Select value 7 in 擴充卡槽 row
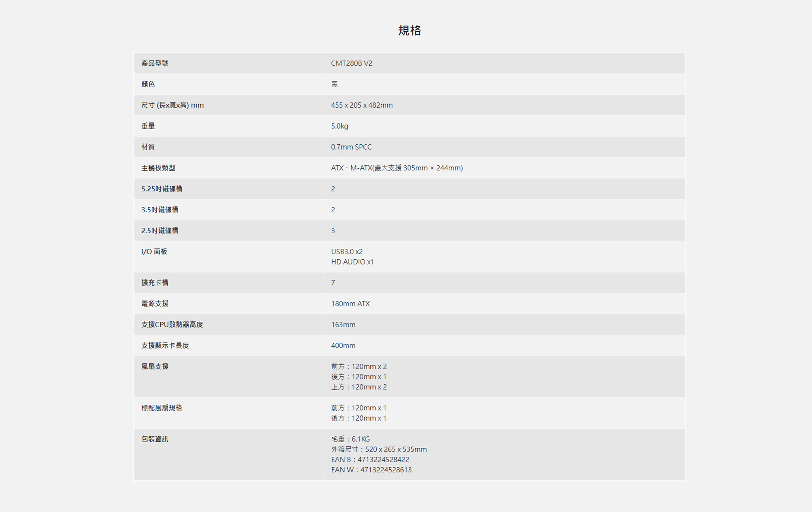This screenshot has width=812, height=512. pos(333,283)
